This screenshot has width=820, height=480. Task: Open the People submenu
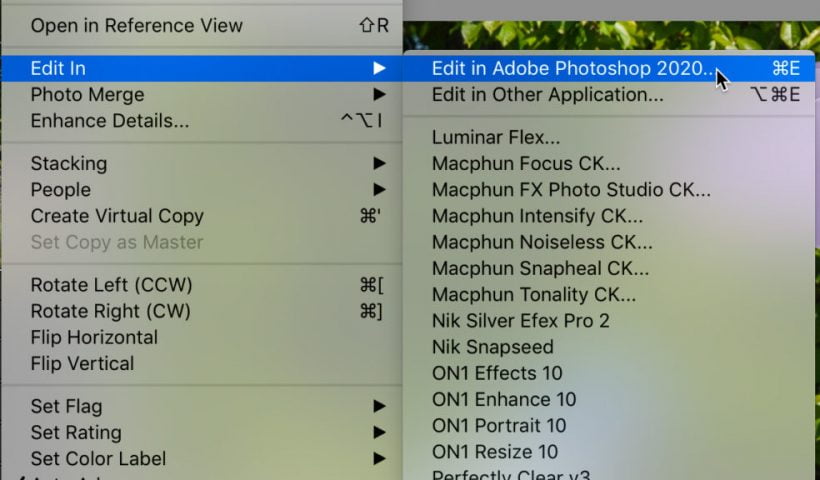click(201, 190)
